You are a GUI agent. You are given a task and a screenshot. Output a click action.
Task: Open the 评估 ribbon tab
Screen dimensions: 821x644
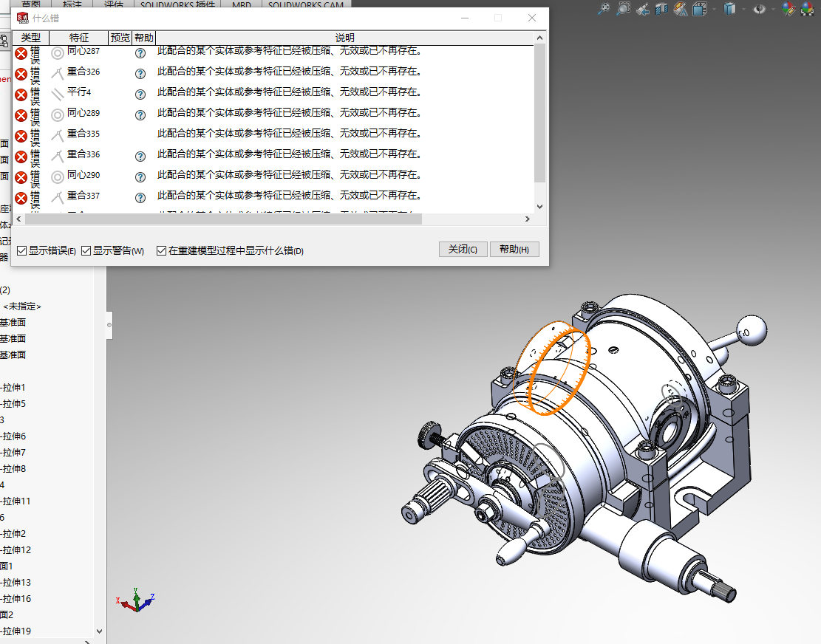[114, 4]
